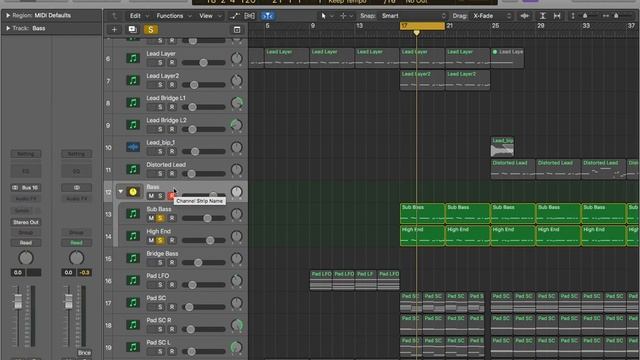
Task: Click the Global Tracks toggle icon
Action: tap(237, 29)
